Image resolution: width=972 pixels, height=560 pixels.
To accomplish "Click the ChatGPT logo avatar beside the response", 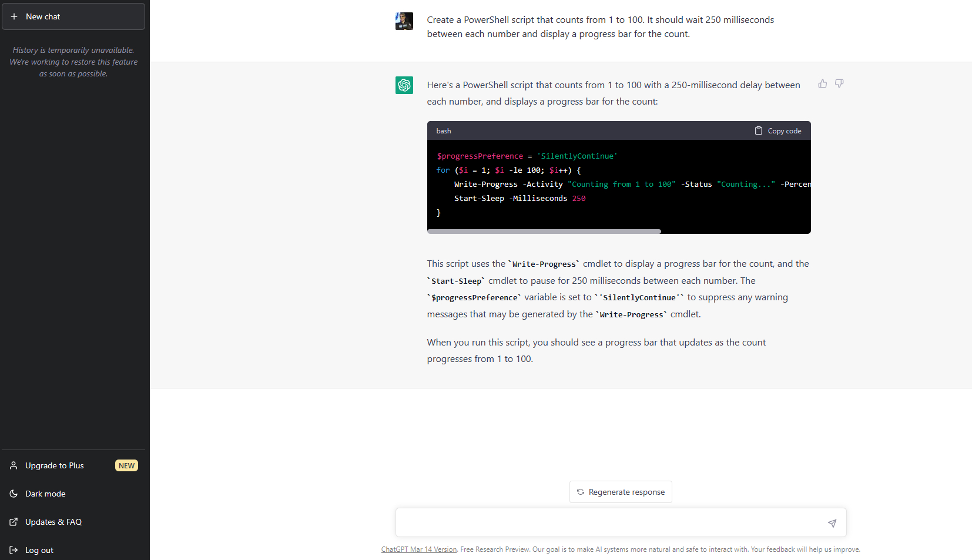I will click(404, 85).
